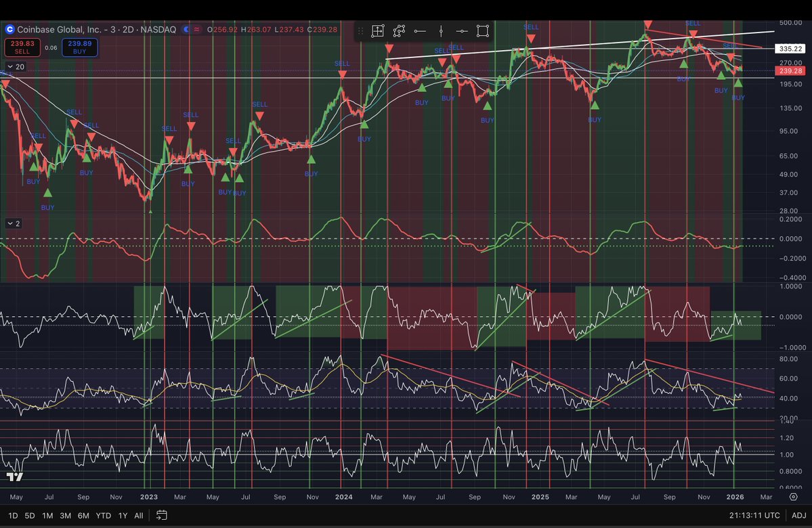
Task: Click the Coinbase logo icon beside the symbol name
Action: click(9, 30)
